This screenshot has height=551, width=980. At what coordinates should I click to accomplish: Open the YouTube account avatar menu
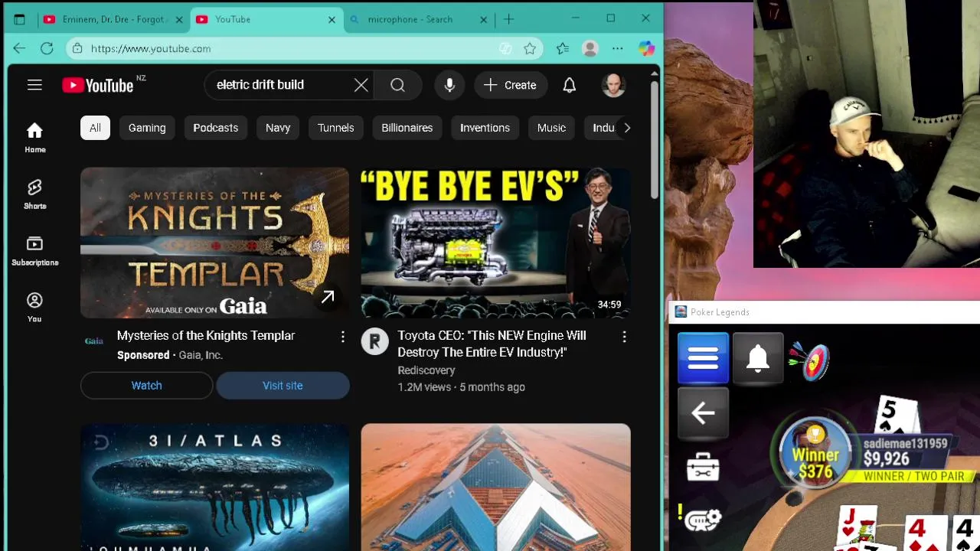click(613, 85)
